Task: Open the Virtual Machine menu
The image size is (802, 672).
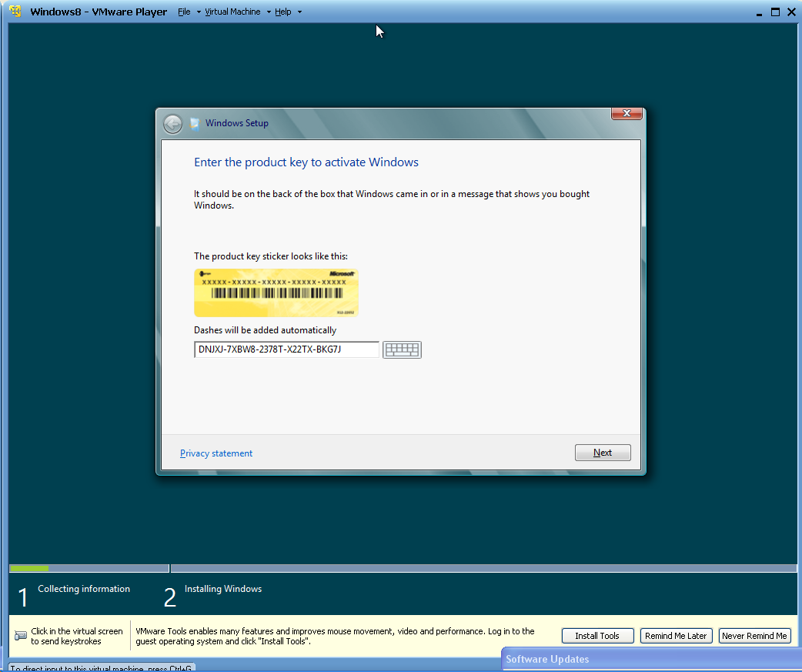Action: [232, 12]
